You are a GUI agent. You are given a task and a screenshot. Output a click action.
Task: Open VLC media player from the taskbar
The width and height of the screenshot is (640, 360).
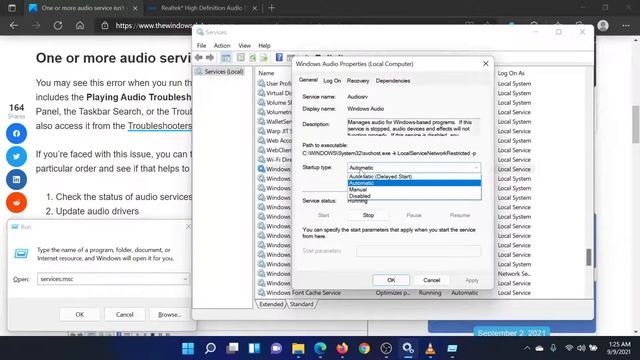pyautogui.click(x=430, y=348)
